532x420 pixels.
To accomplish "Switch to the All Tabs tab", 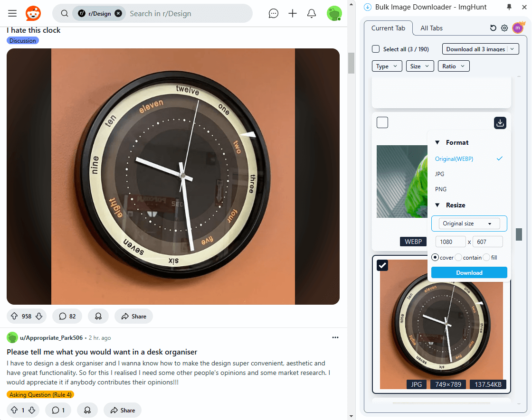I will click(431, 28).
